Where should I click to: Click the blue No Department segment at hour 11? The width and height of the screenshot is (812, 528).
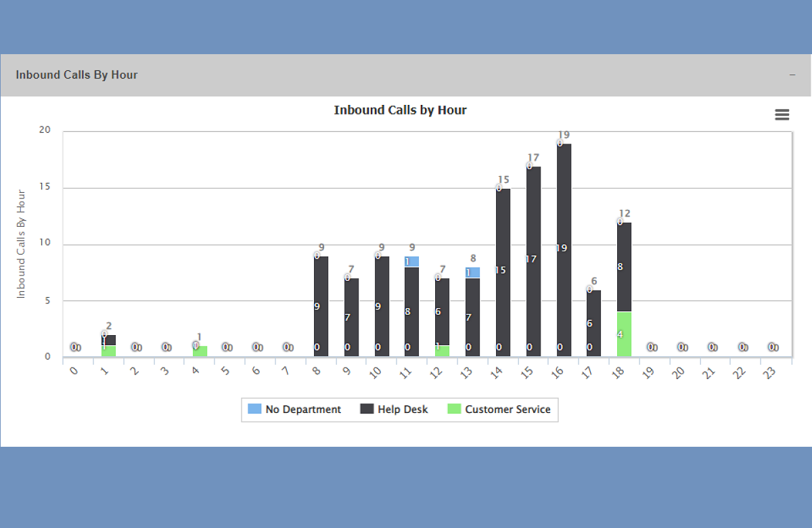pyautogui.click(x=411, y=261)
